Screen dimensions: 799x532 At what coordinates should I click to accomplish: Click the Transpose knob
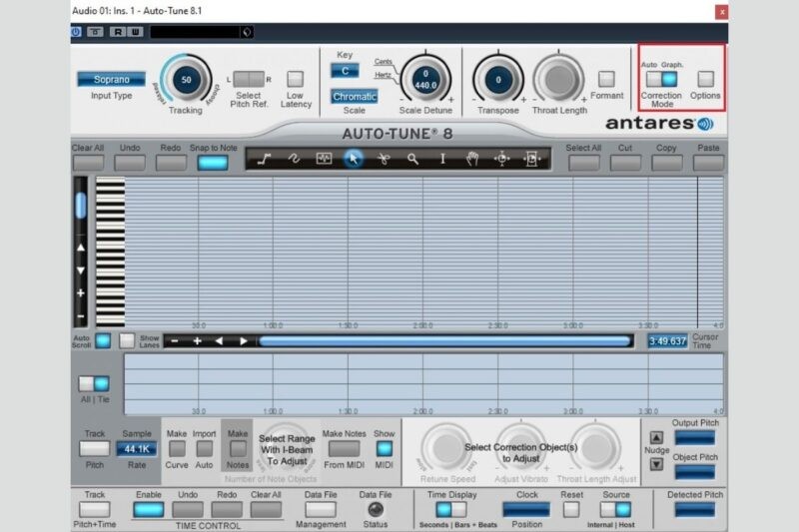point(498,79)
